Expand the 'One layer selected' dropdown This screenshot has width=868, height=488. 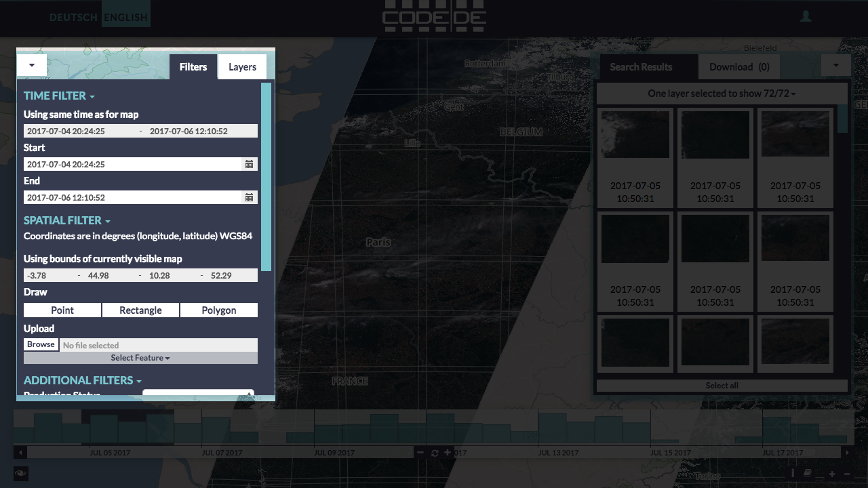[x=722, y=94]
